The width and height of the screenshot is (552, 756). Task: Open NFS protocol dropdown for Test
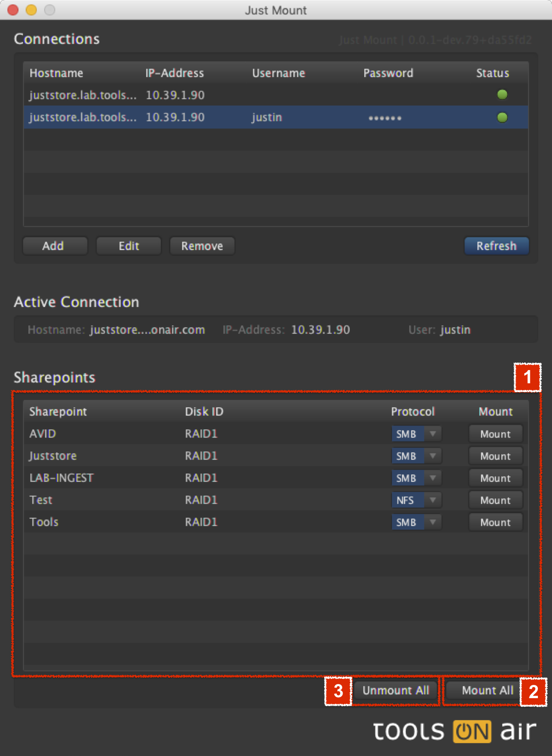pos(416,500)
